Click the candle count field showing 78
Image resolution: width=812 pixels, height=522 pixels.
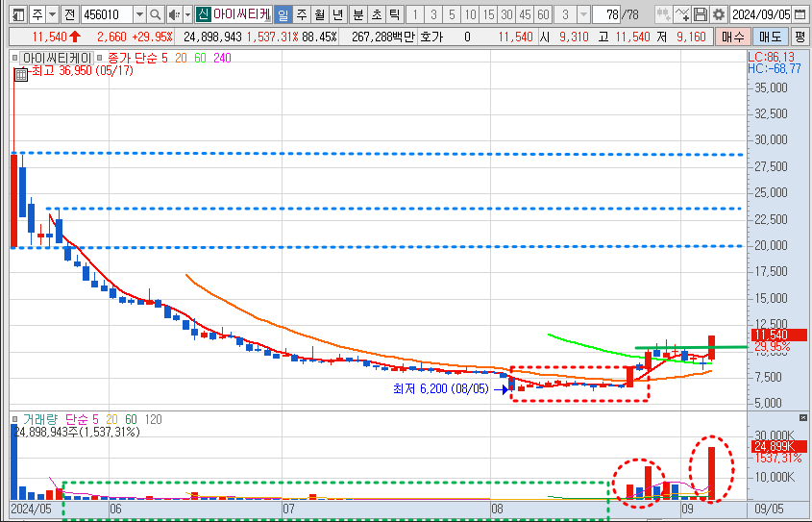(x=607, y=14)
